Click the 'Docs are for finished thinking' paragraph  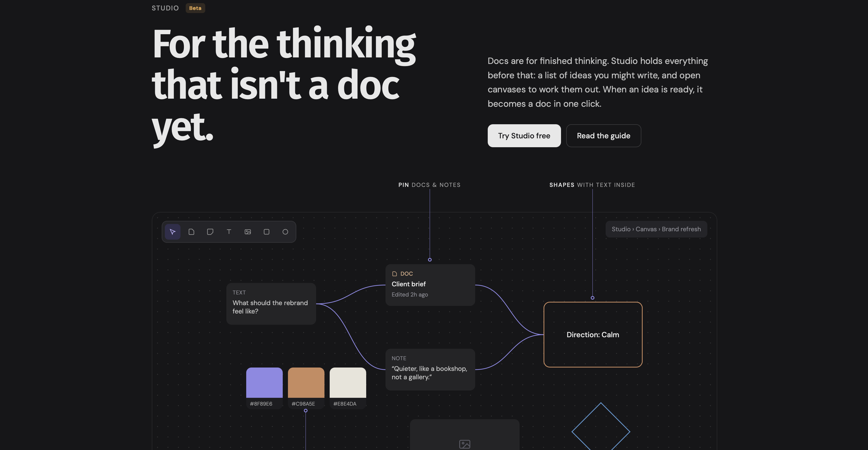tap(598, 82)
